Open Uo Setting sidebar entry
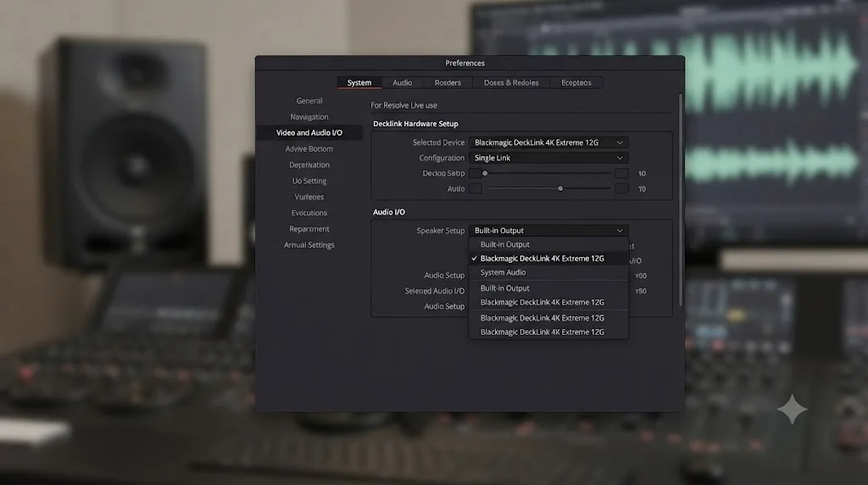 click(x=309, y=181)
